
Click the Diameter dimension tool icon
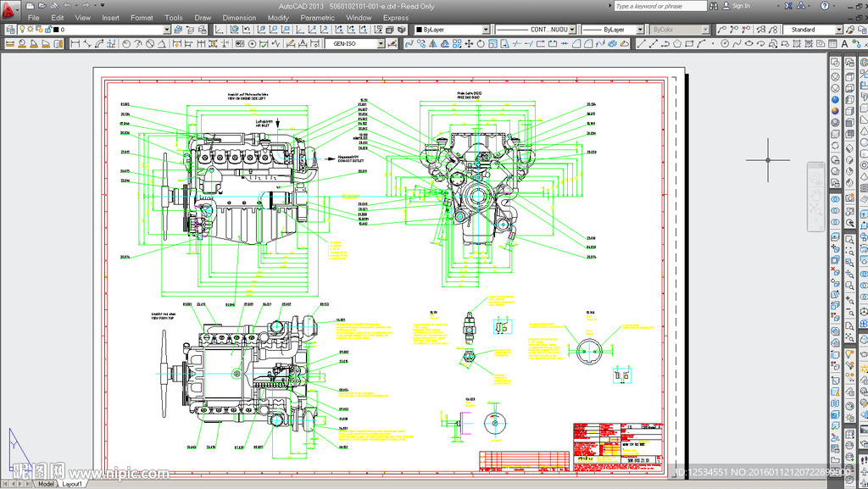tap(150, 44)
